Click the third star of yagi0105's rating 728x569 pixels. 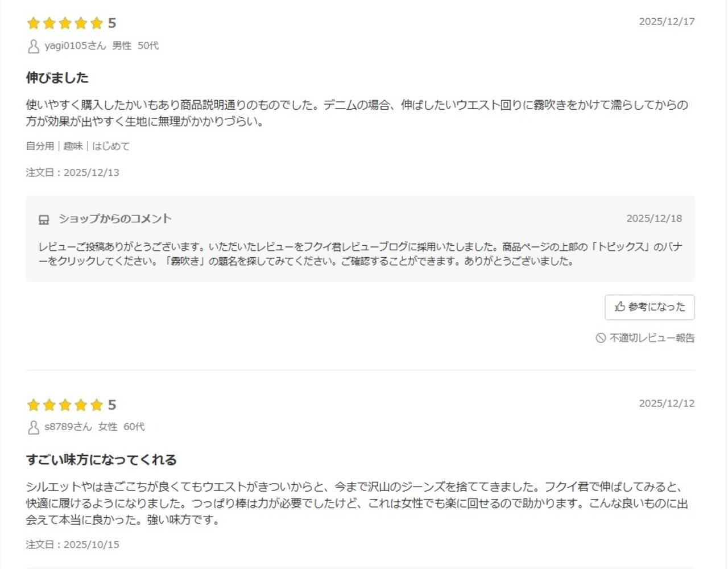coord(65,23)
